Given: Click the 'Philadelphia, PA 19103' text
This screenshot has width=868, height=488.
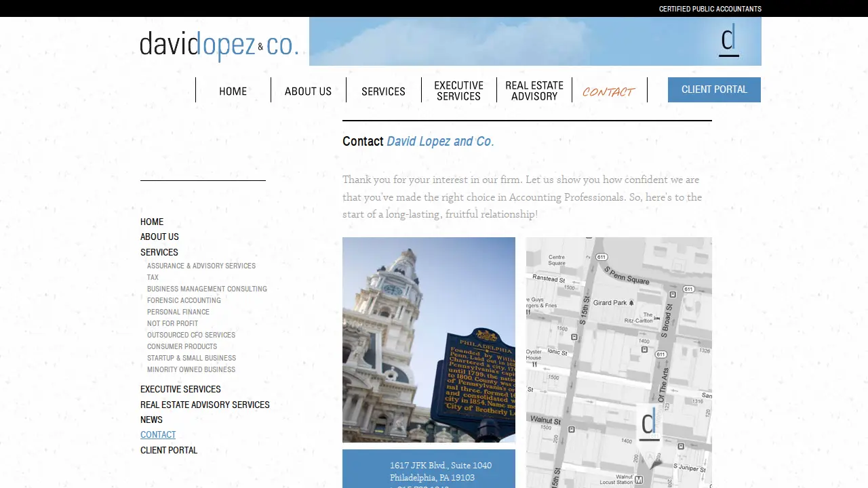Looking at the screenshot, I should pos(432,477).
